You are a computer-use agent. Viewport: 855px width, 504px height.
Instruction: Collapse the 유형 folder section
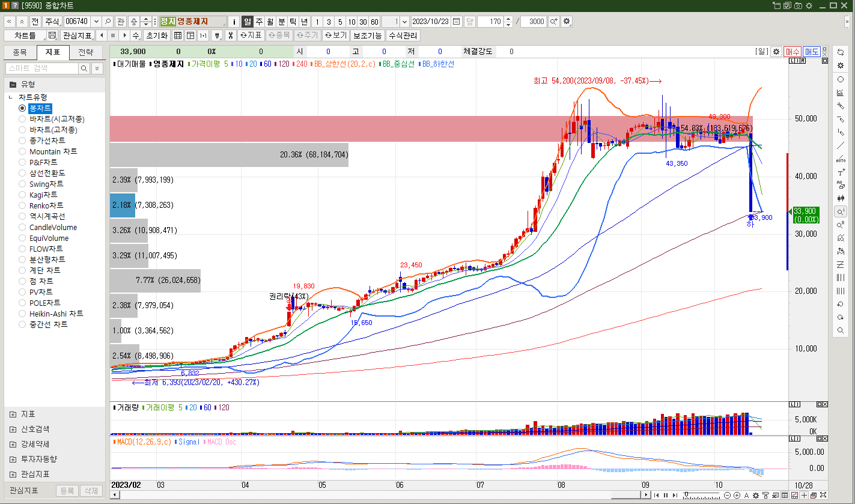(13, 84)
